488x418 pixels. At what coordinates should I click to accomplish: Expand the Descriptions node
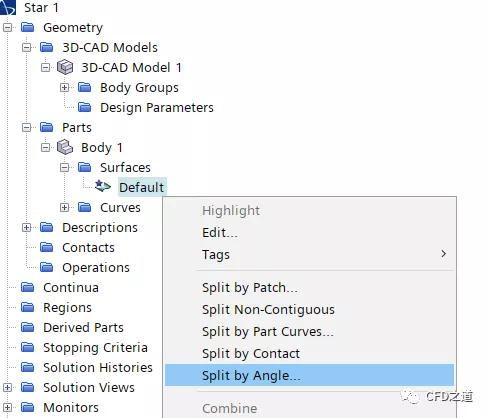coord(26,227)
